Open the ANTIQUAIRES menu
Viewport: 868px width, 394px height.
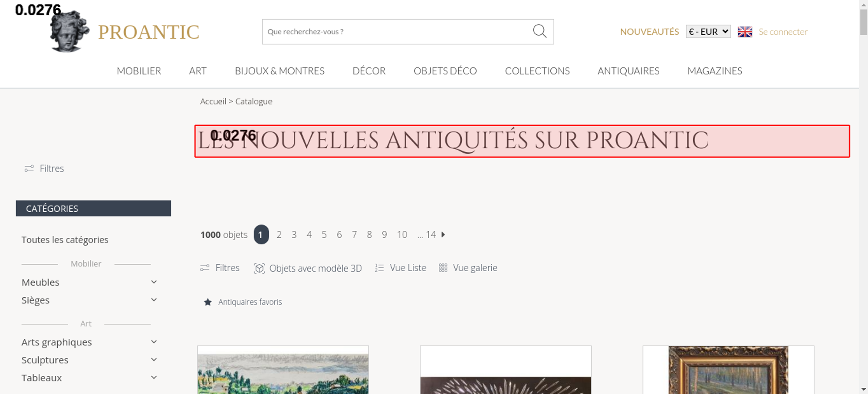coord(628,71)
